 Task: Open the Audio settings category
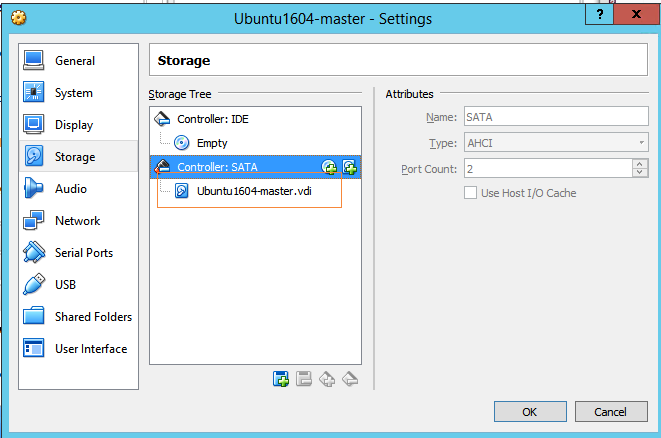[x=78, y=188]
